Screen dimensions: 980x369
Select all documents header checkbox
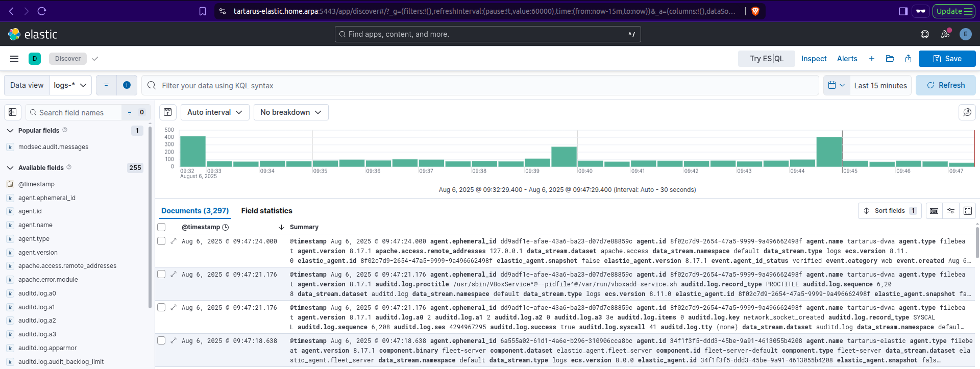tap(162, 227)
